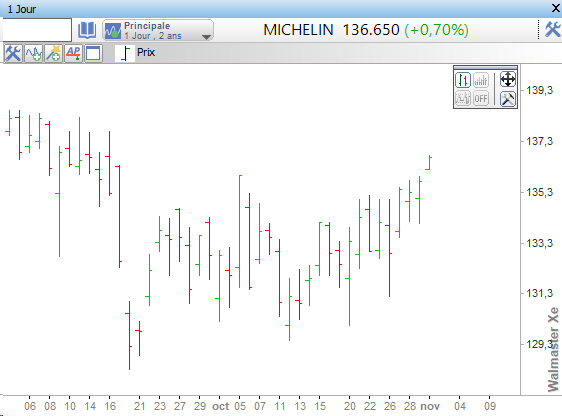
Task: Open the wizard wand assistant icon
Action: pos(53,53)
